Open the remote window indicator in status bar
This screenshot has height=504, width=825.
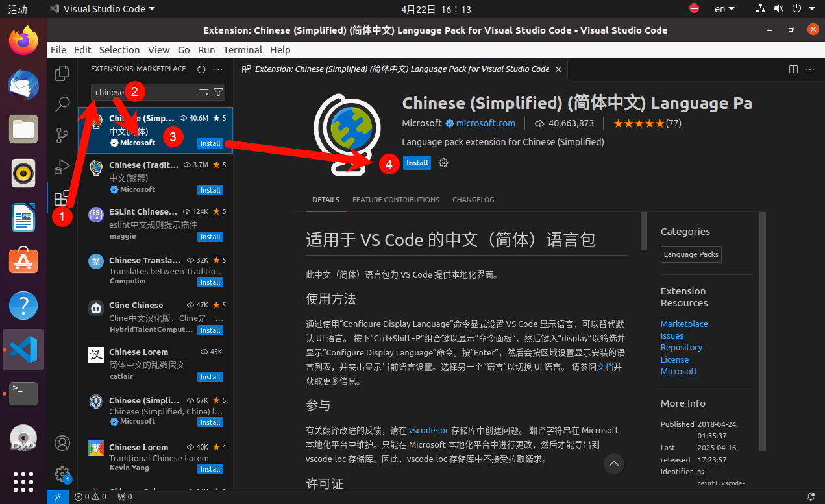58,497
